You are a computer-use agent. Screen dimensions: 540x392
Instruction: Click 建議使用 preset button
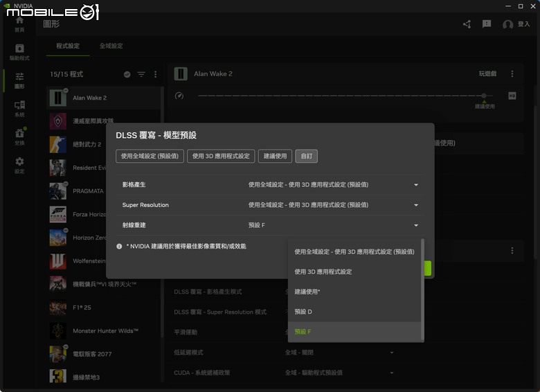click(x=275, y=156)
